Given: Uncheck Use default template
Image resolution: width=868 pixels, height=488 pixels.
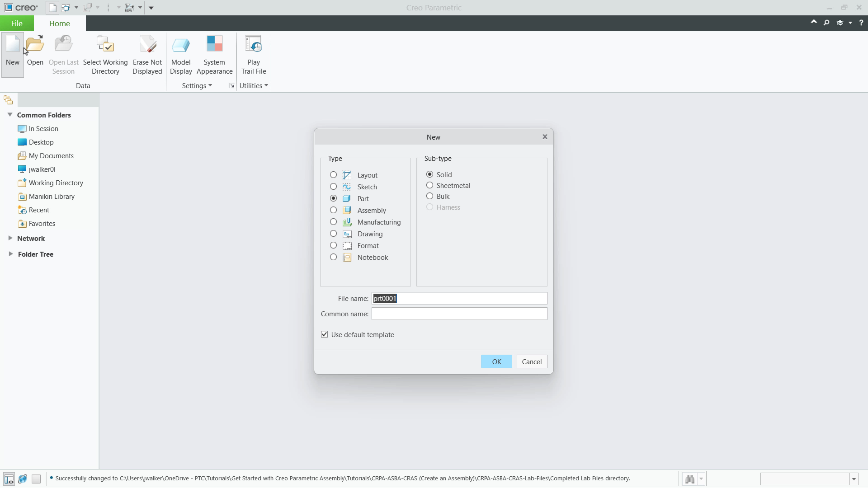Looking at the screenshot, I should (324, 334).
